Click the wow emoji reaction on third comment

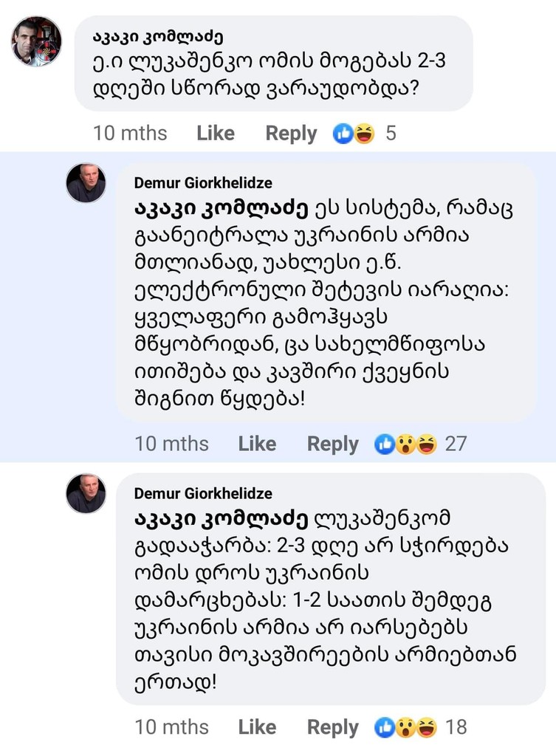(x=406, y=727)
